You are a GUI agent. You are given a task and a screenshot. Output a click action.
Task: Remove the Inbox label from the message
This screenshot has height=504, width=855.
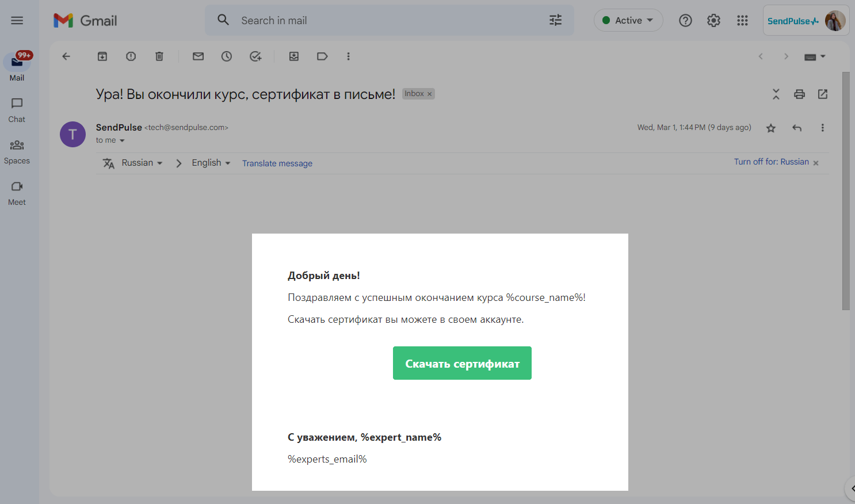(x=429, y=94)
